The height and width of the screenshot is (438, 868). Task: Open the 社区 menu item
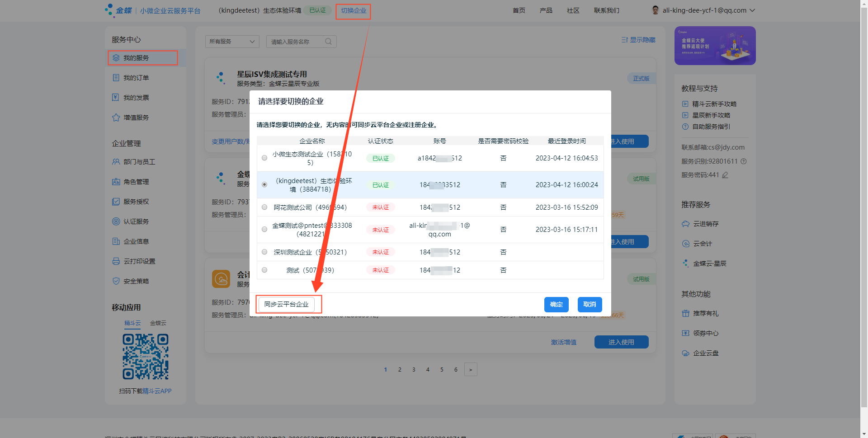tap(573, 10)
